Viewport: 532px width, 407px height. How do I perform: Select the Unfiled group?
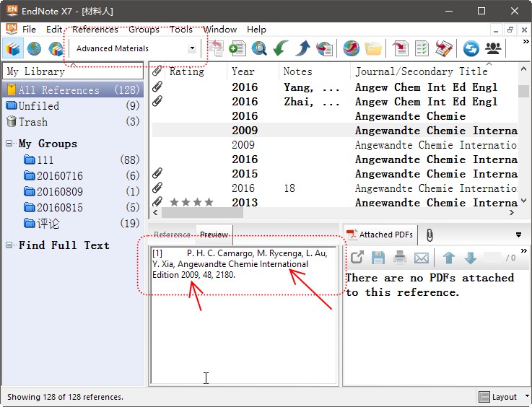tap(39, 106)
